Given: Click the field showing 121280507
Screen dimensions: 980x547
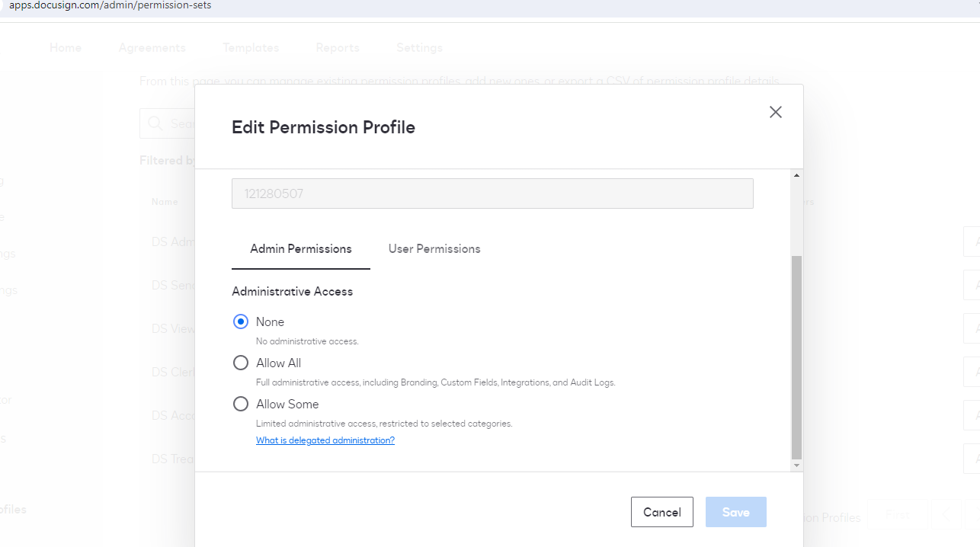Looking at the screenshot, I should (492, 194).
